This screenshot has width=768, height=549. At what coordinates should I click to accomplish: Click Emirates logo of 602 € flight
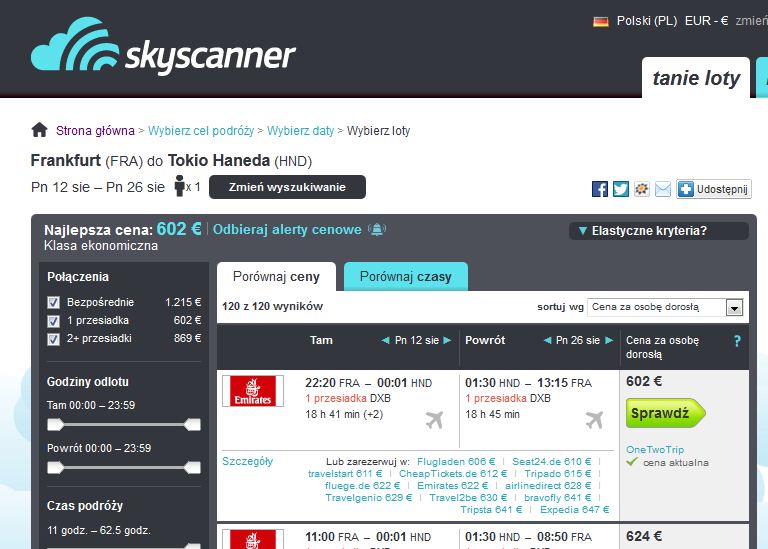click(x=253, y=391)
